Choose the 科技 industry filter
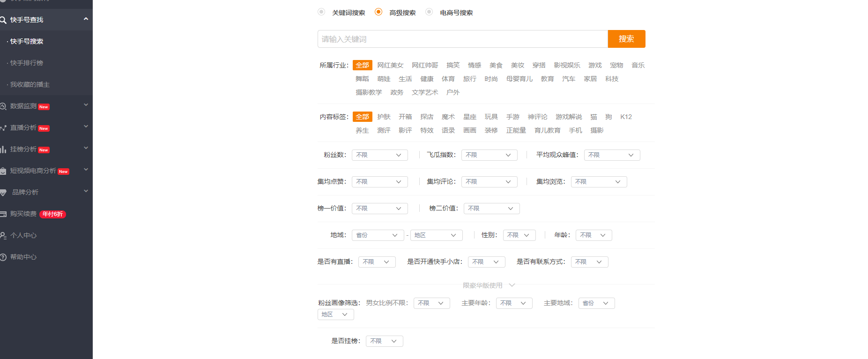 [x=612, y=79]
